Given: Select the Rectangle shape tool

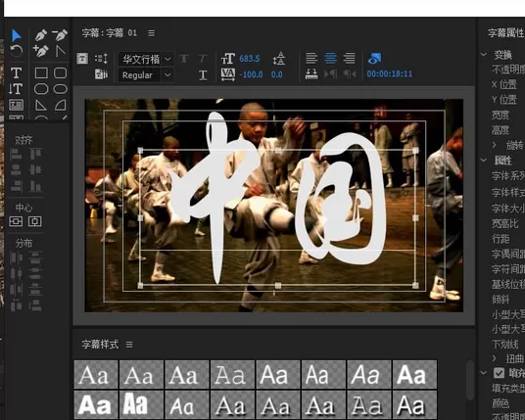Looking at the screenshot, I should 41,73.
